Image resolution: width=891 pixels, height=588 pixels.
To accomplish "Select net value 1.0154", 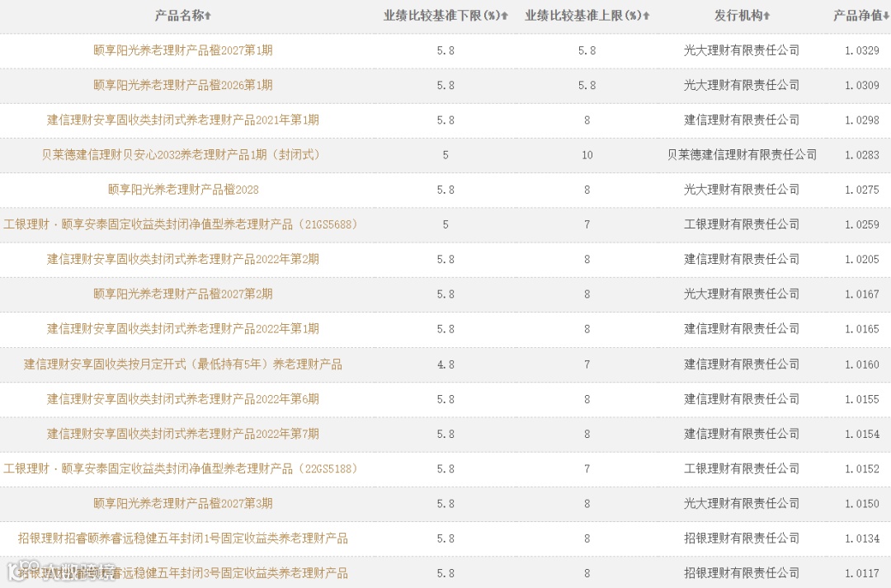I will [x=862, y=434].
